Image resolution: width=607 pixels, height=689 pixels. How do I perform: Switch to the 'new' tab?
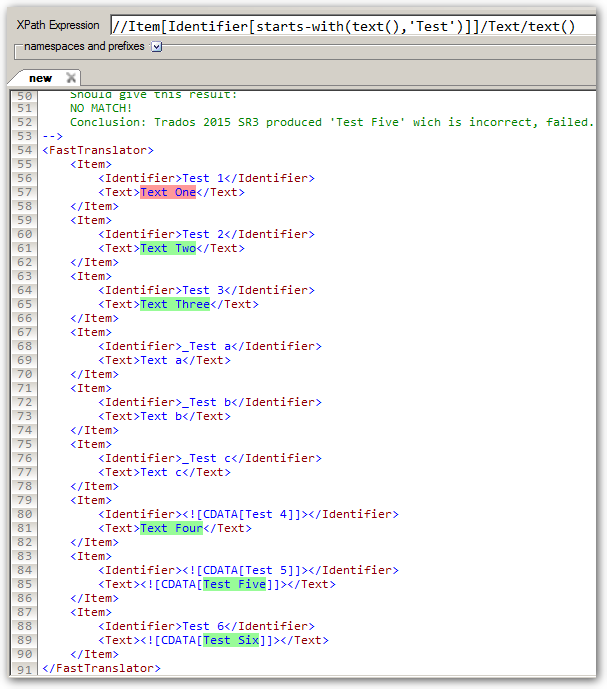(x=40, y=78)
